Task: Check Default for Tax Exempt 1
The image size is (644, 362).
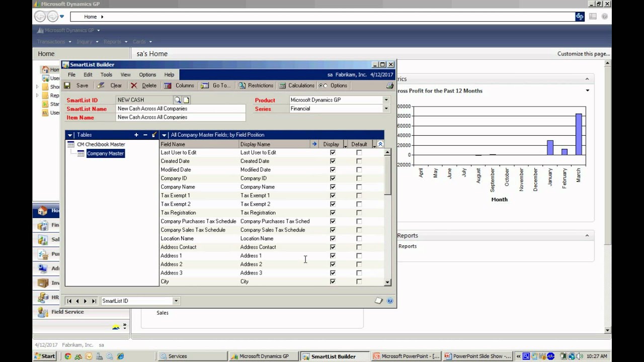Action: [359, 196]
